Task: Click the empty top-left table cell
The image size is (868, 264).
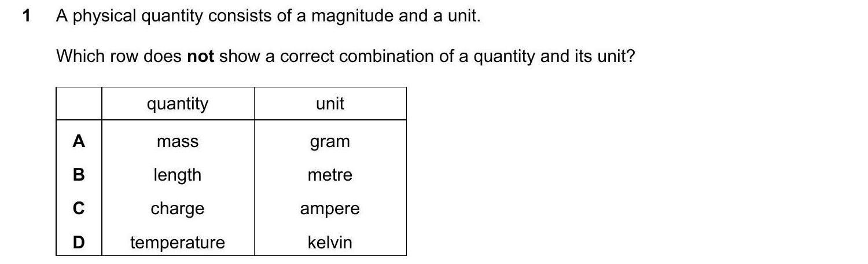Action: point(79,104)
